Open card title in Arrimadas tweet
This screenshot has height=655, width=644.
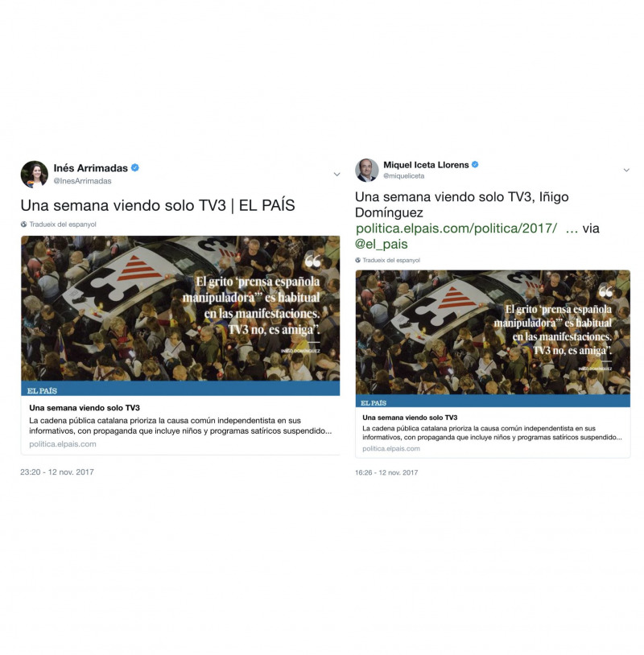click(85, 408)
